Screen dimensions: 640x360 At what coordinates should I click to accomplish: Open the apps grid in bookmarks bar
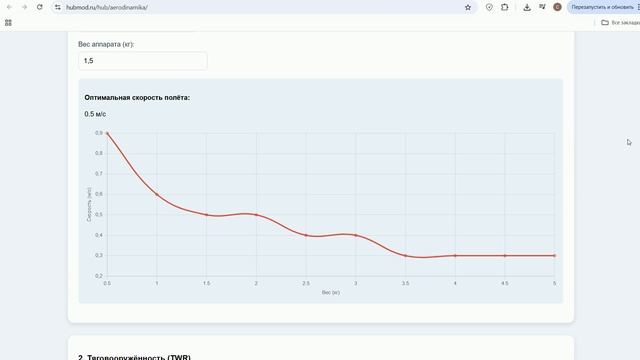point(8,23)
